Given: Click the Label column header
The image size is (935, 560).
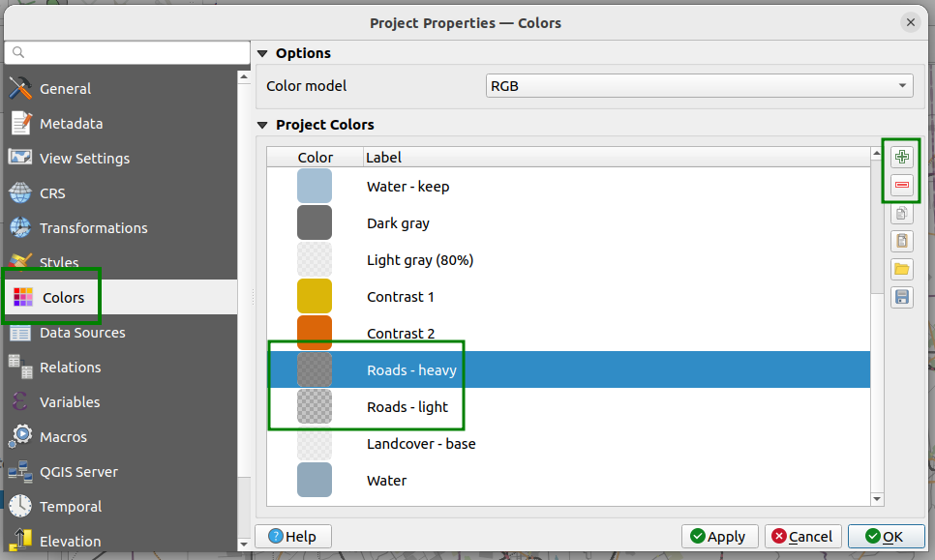Looking at the screenshot, I should [x=383, y=158].
